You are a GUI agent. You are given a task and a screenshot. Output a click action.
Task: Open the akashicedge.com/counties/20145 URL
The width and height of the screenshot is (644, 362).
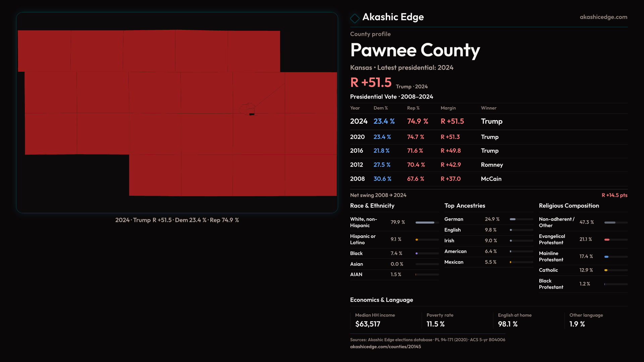point(385,347)
